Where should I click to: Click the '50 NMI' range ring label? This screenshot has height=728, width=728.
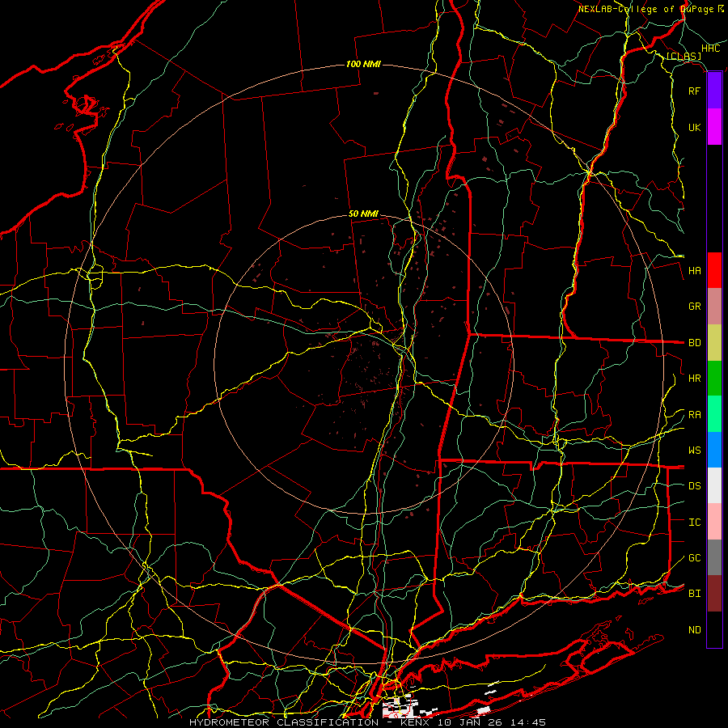point(363,214)
